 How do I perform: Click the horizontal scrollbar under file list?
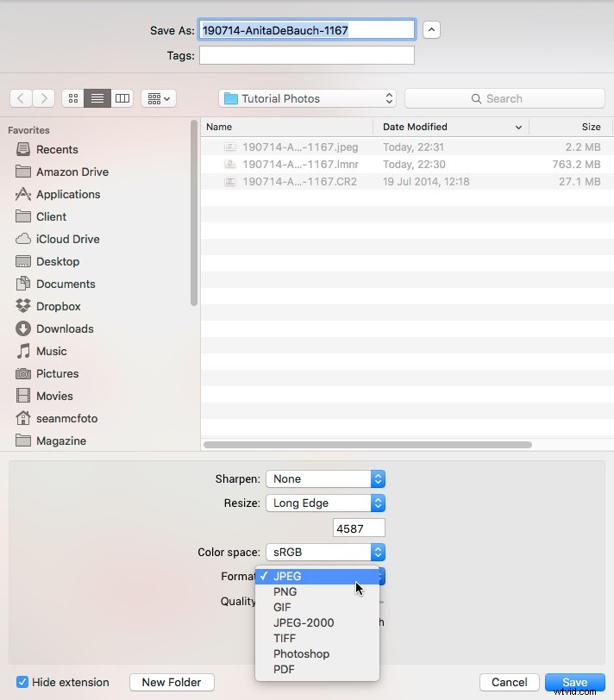point(368,445)
